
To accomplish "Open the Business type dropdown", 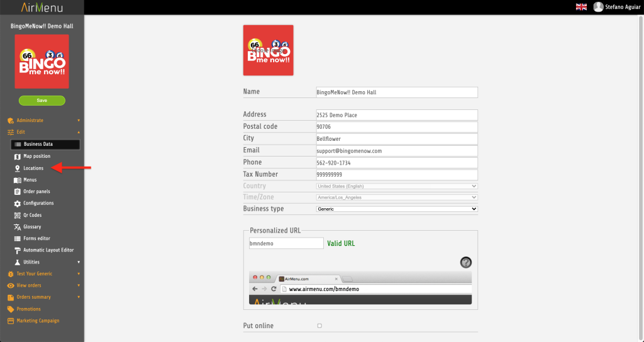I will click(x=397, y=209).
